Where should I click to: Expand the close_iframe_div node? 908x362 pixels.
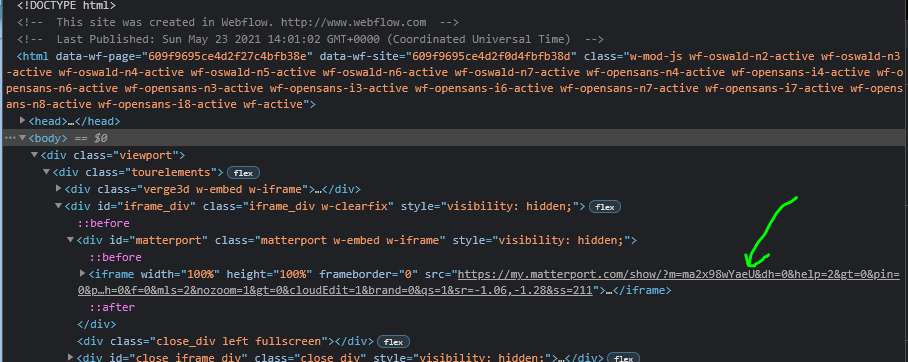click(x=71, y=357)
